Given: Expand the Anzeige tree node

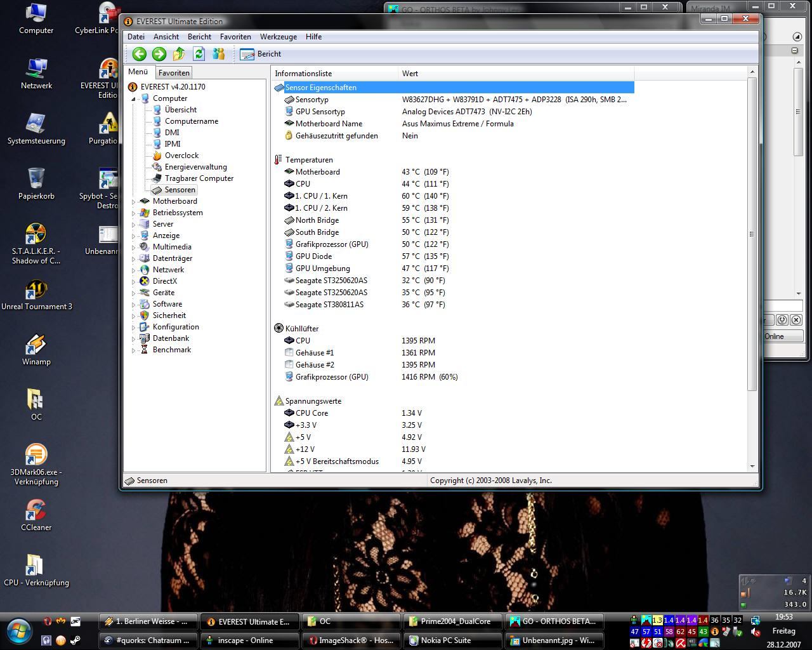Looking at the screenshot, I should tap(133, 236).
